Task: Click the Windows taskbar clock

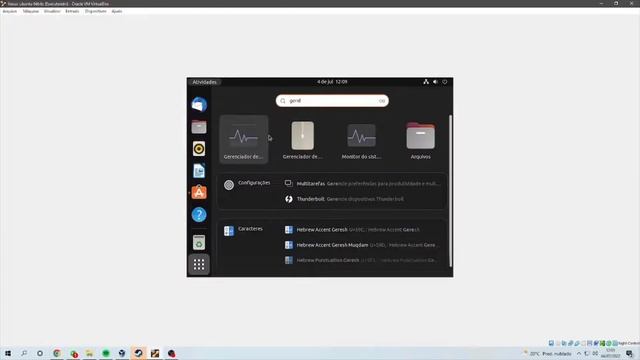Action: click(611, 353)
